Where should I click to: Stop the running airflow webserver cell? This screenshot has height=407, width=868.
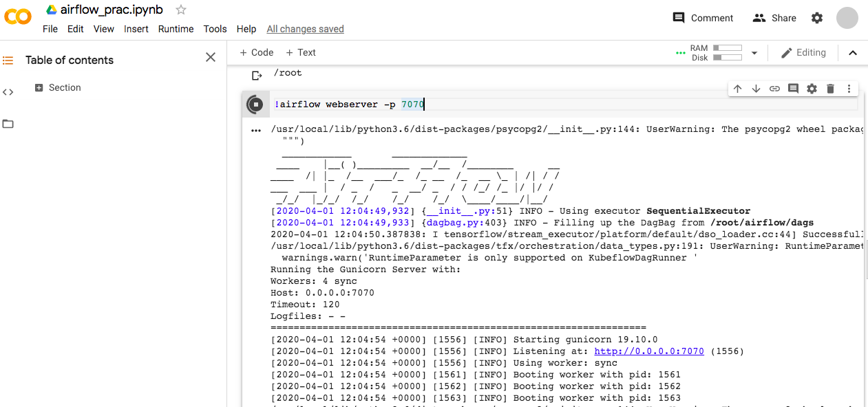[255, 104]
